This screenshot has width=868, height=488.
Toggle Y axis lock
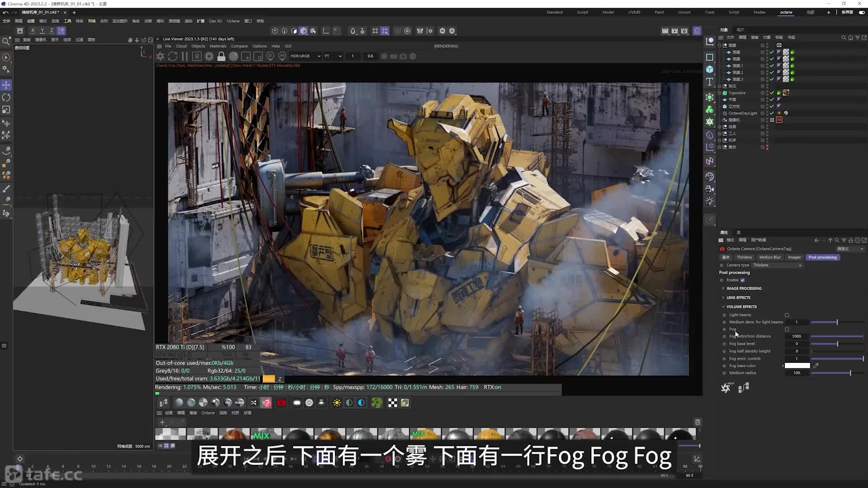[42, 31]
